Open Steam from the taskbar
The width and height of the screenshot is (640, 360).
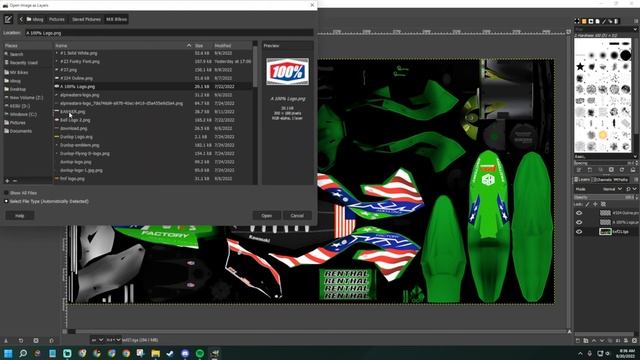[x=170, y=353]
